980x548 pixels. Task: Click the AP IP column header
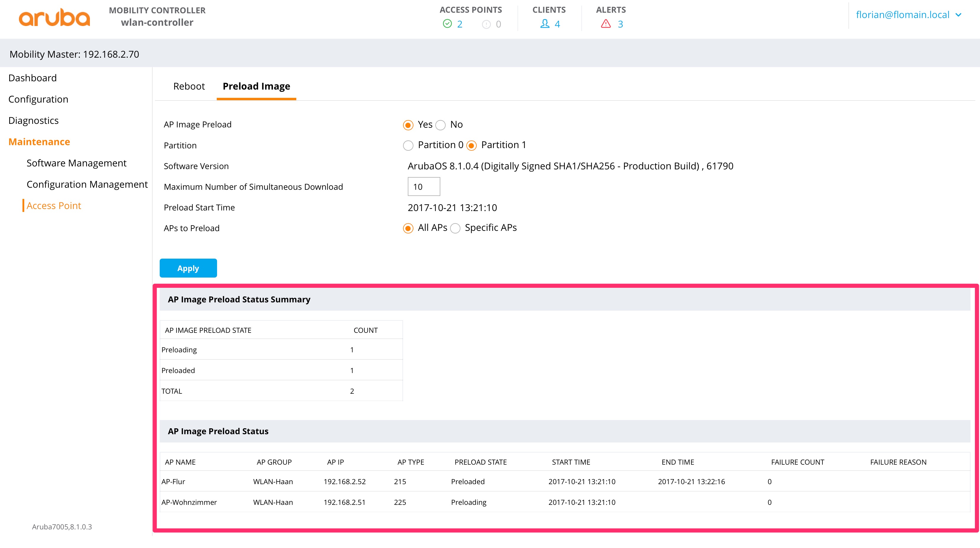pyautogui.click(x=336, y=462)
